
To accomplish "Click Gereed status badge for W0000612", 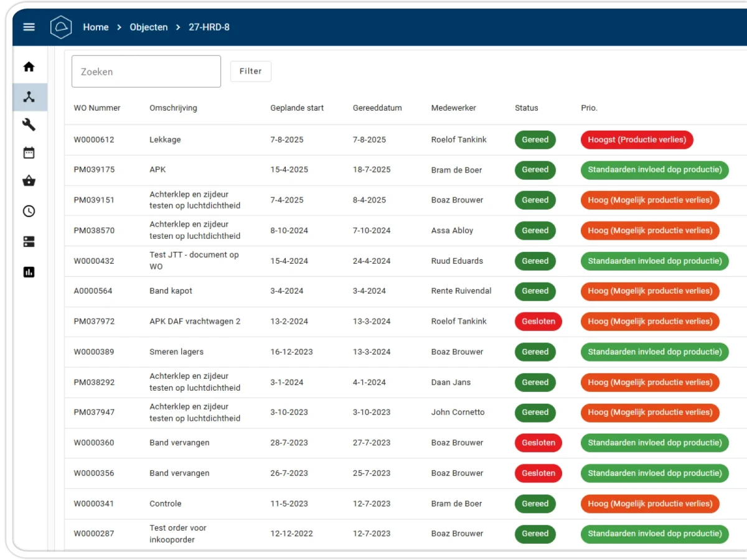I will coord(535,139).
